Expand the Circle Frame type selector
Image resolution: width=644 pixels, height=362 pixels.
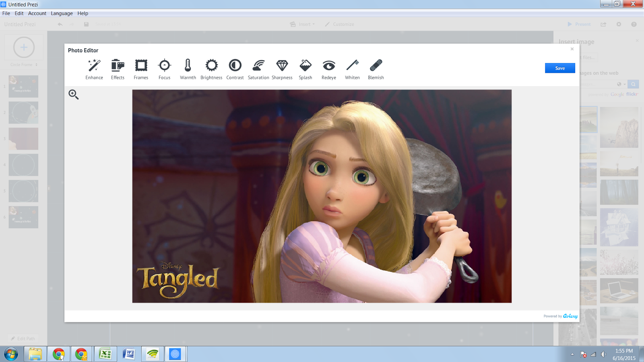tap(24, 65)
